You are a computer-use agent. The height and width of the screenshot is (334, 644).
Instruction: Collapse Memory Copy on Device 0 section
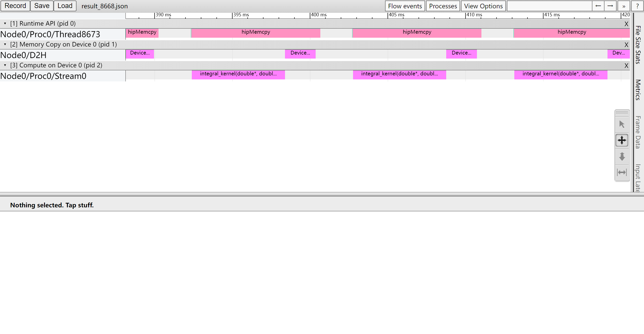pos(5,44)
